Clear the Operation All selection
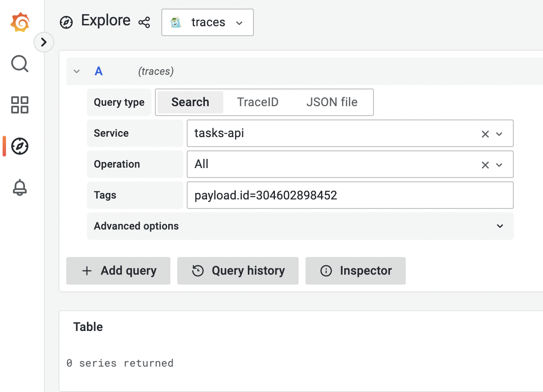 [485, 165]
